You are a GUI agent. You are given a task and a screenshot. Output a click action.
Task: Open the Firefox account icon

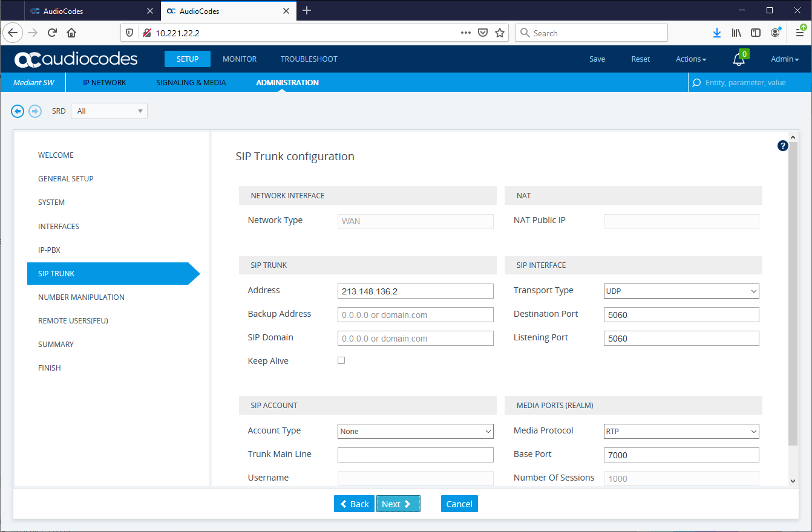click(x=775, y=33)
